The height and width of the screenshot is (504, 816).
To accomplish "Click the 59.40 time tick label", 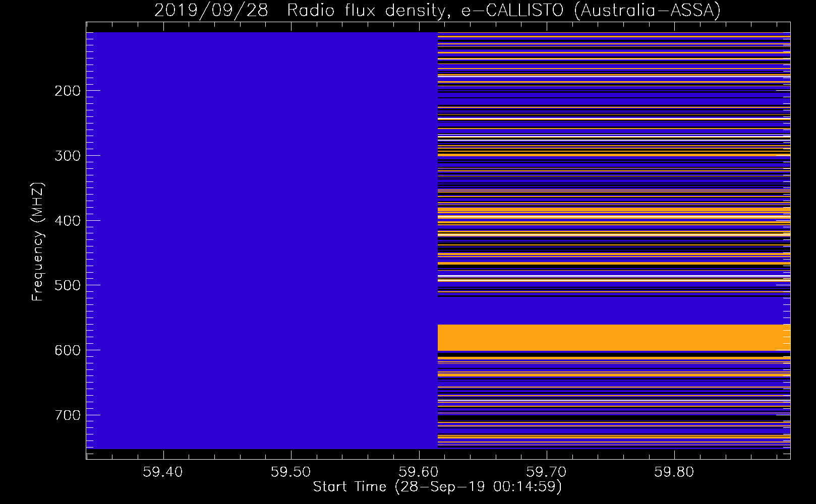I will tap(163, 472).
